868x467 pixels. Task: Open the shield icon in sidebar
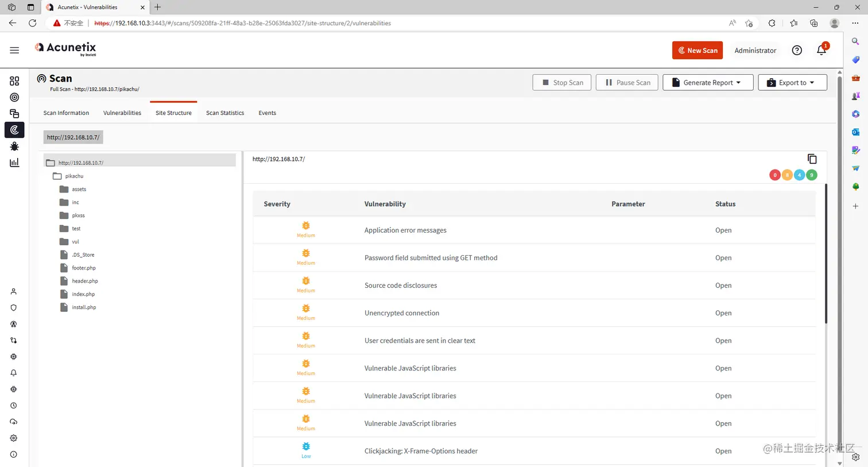pos(14,308)
